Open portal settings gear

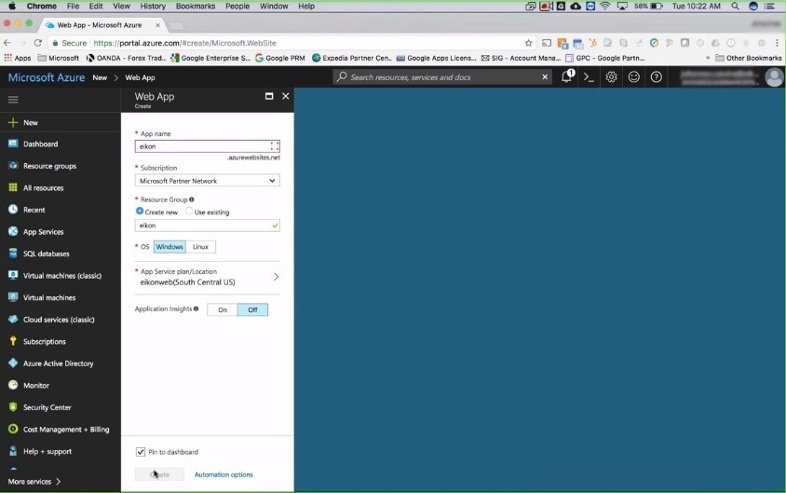tap(611, 77)
